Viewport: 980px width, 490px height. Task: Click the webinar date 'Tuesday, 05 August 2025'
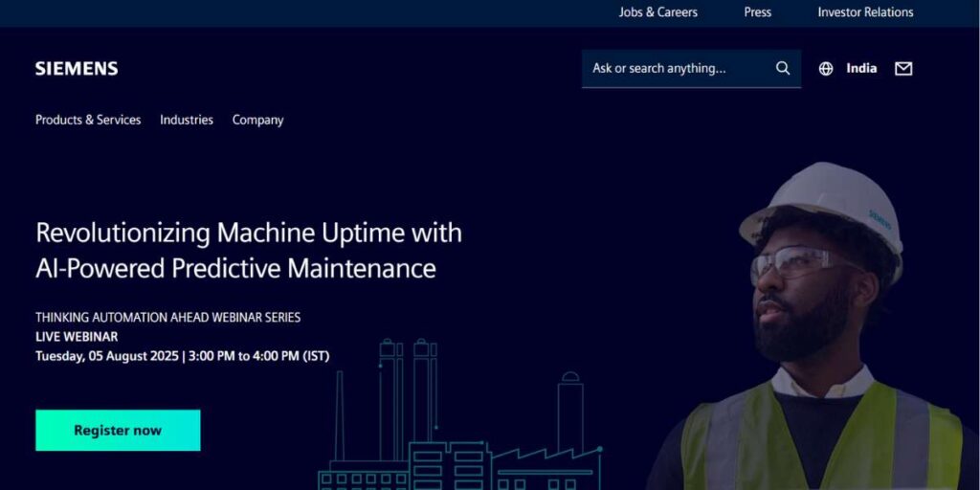coord(107,356)
